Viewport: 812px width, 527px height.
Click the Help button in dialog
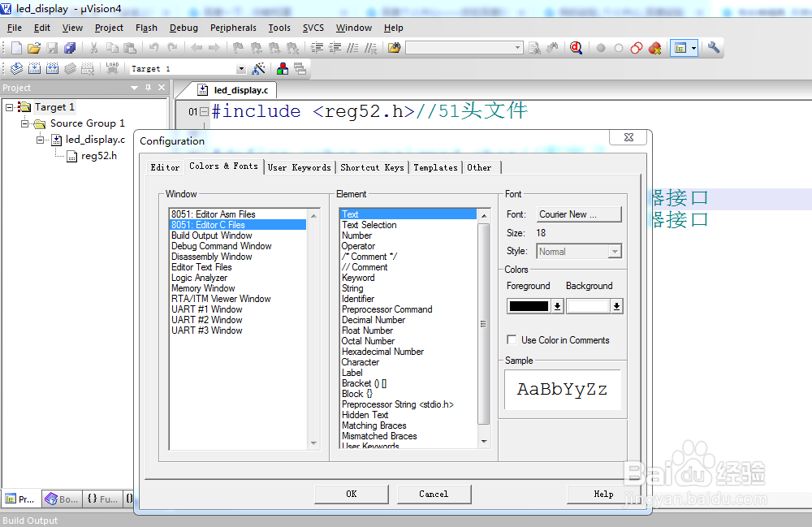pyautogui.click(x=603, y=494)
